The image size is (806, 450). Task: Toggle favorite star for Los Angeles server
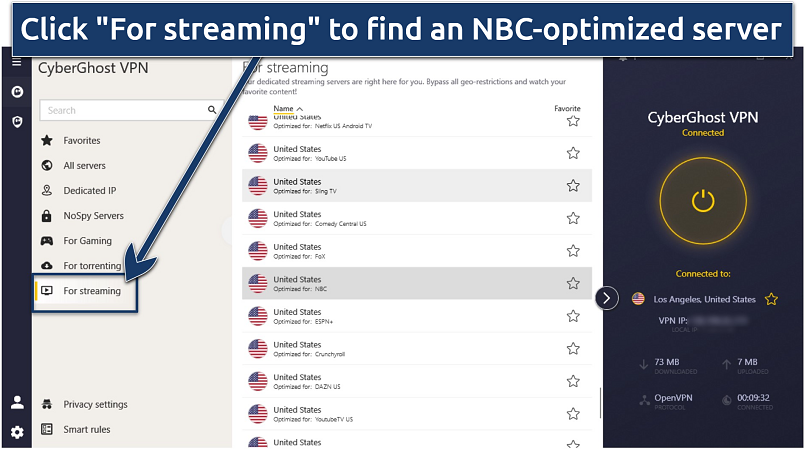pyautogui.click(x=771, y=299)
